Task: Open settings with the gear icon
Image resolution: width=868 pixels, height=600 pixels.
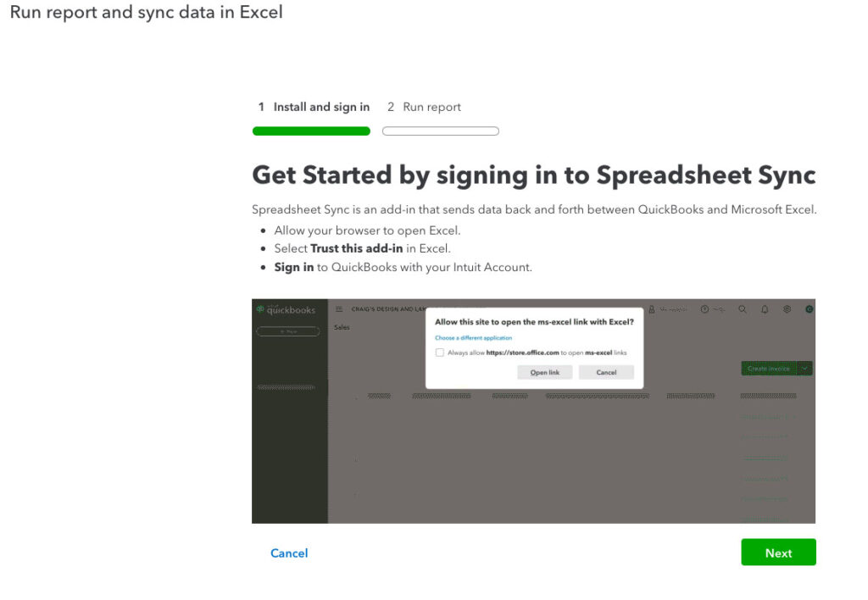Action: click(x=786, y=309)
